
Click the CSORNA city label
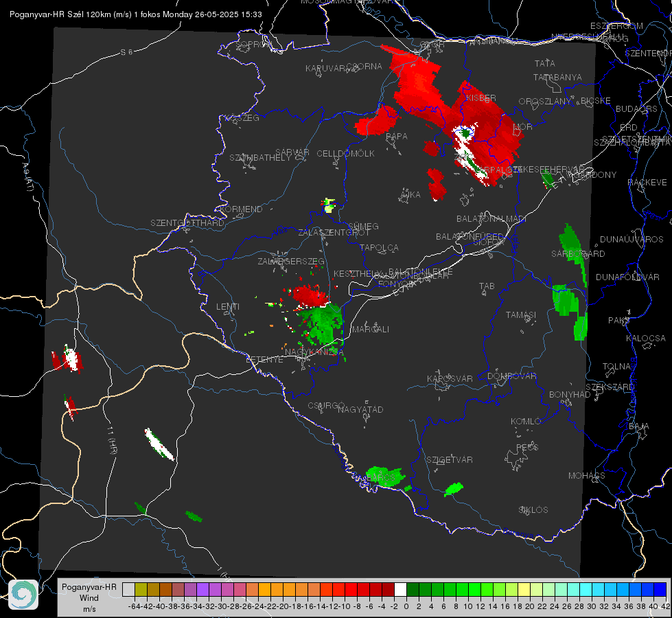tap(364, 67)
